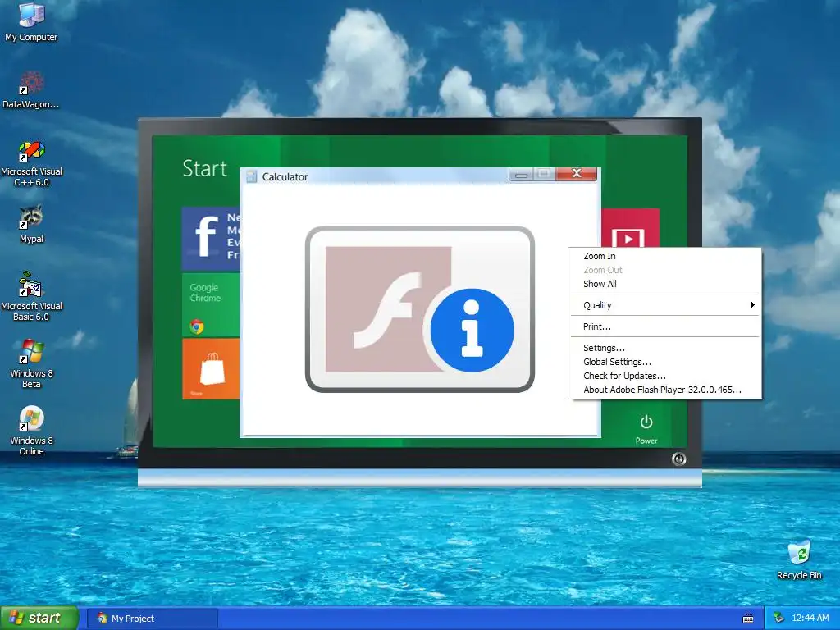
Task: Click the 12:44 AM taskbar clock
Action: (x=810, y=618)
